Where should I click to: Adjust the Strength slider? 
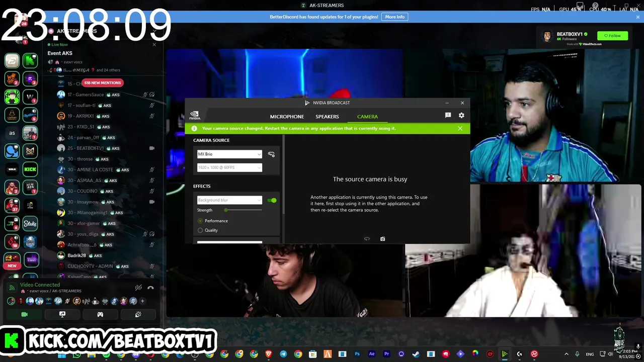click(x=244, y=210)
